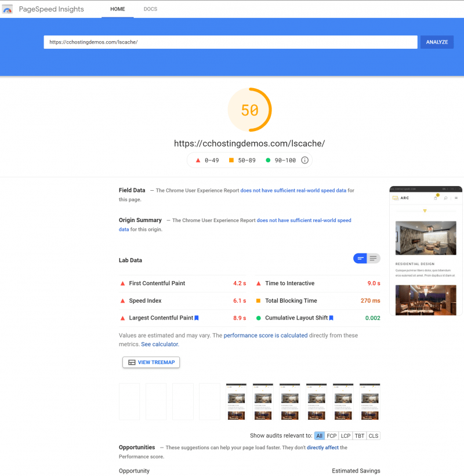This screenshot has height=476, width=464.
Task: Click the performance score is calculated link
Action: click(x=266, y=335)
